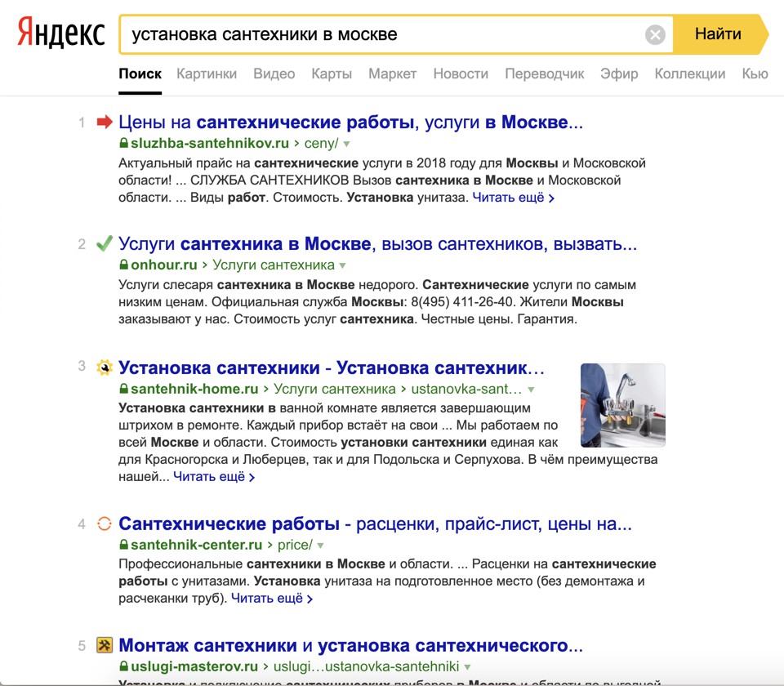Image resolution: width=784 pixels, height=686 pixels.
Task: Click the ustanovka-sant… breadcrumb link
Action: tap(466, 389)
